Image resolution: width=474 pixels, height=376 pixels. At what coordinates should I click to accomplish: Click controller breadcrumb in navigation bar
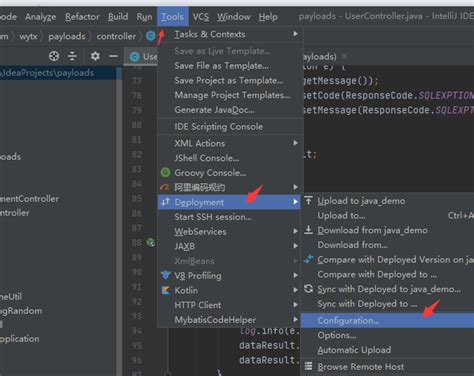click(x=116, y=36)
